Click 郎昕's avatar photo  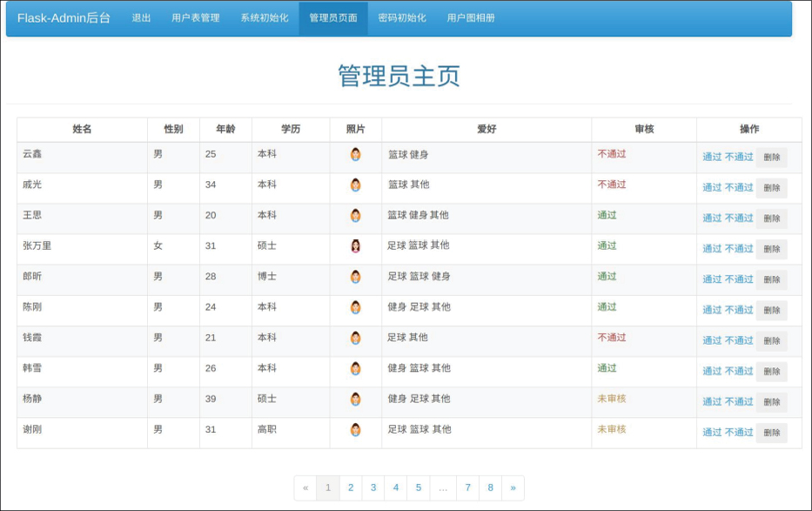[x=355, y=277]
